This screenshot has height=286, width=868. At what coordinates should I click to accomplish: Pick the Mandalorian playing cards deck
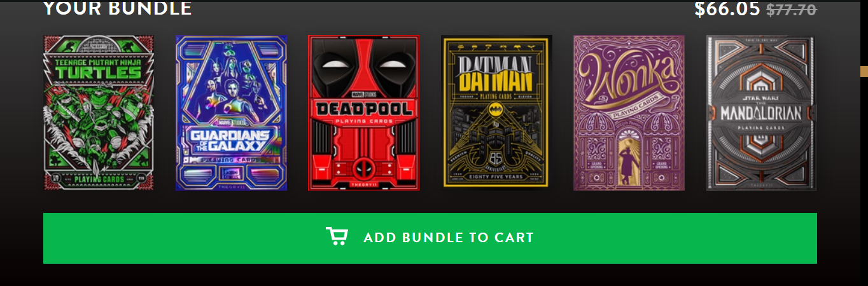762,112
